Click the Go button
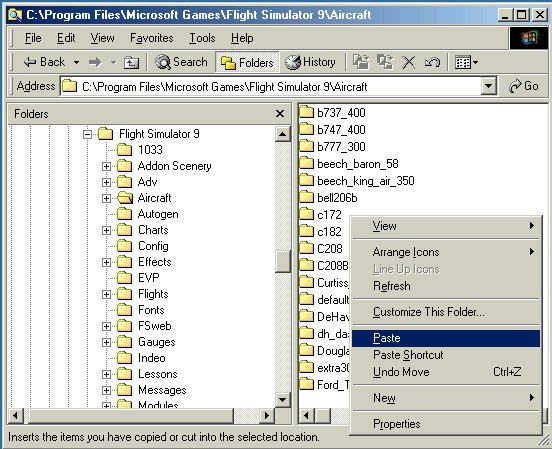 (524, 86)
